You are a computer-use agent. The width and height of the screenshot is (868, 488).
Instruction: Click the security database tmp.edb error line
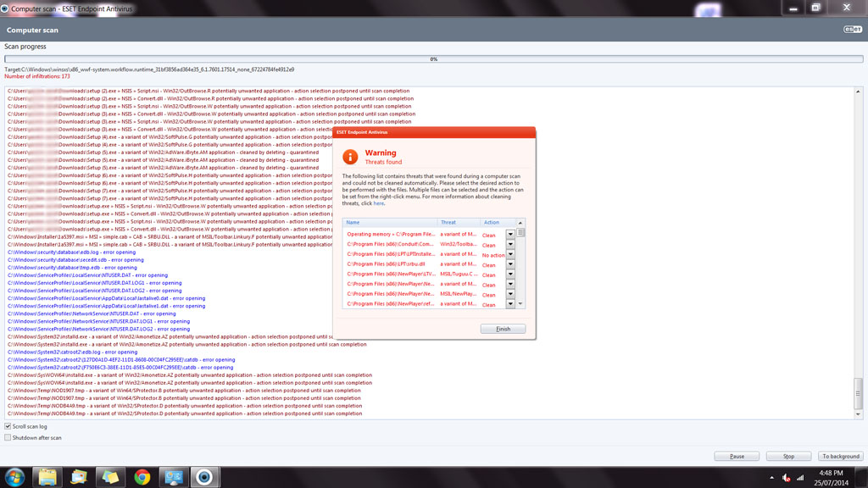[73, 268]
